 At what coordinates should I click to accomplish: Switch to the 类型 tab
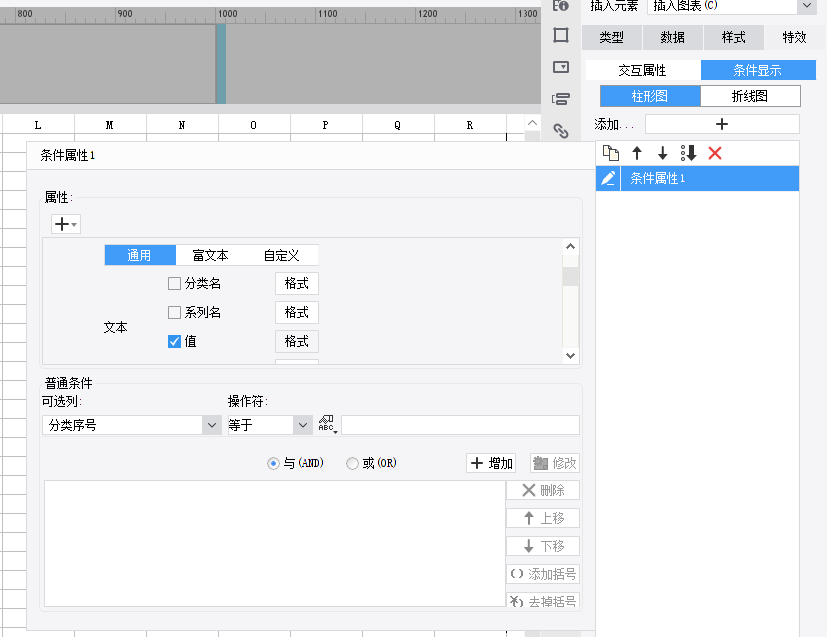(x=611, y=37)
